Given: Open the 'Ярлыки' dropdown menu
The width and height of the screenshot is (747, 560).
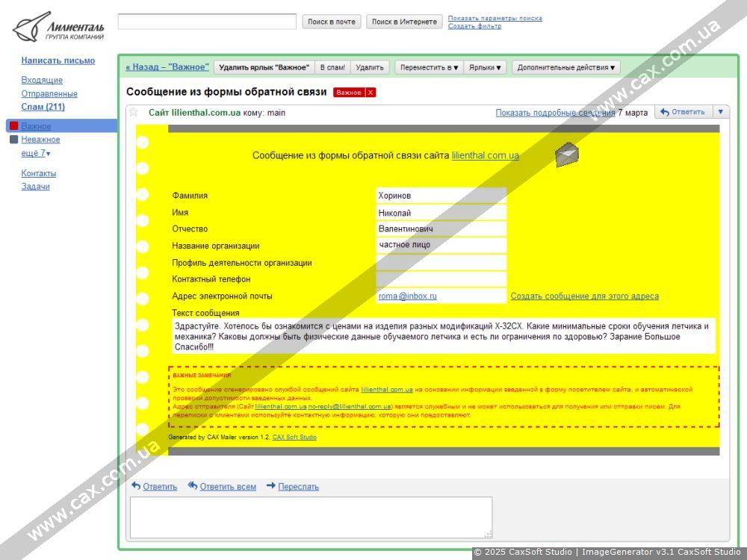Looking at the screenshot, I should click(485, 67).
